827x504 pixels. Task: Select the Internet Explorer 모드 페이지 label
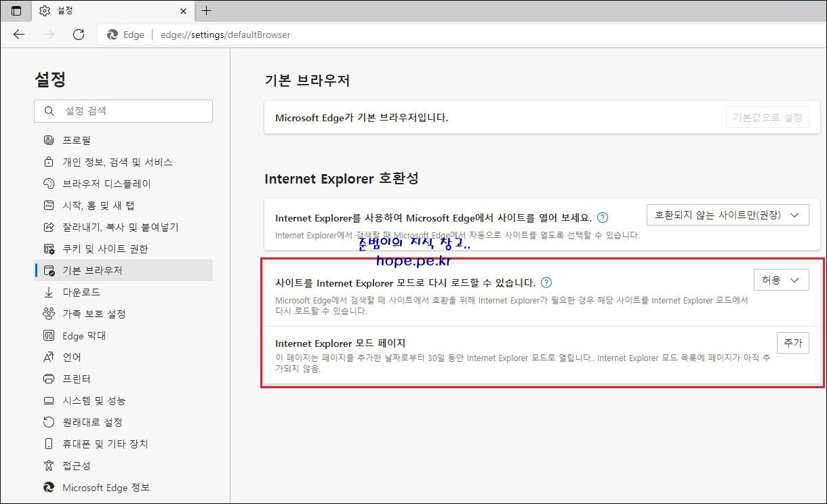[340, 343]
